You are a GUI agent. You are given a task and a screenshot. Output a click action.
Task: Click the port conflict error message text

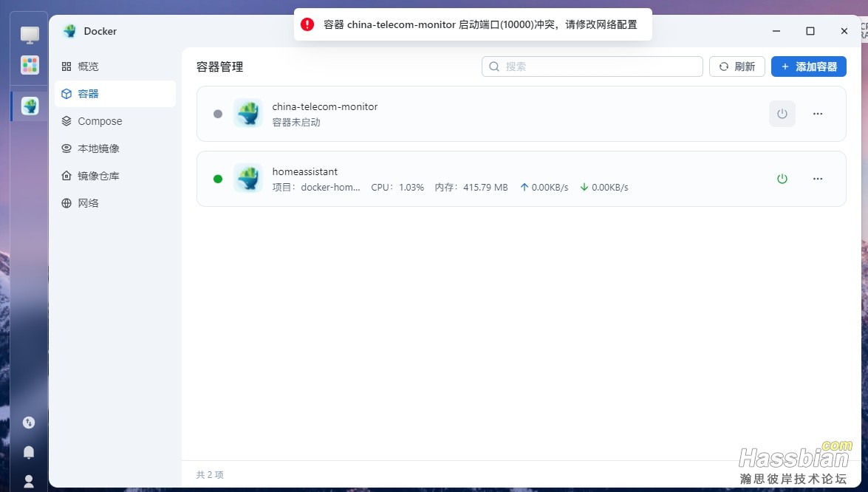(x=480, y=24)
